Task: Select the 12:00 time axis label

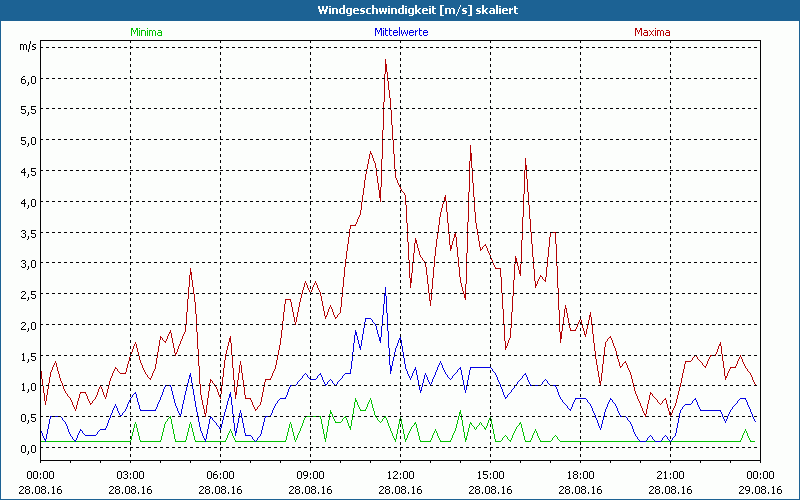Action: [x=400, y=474]
